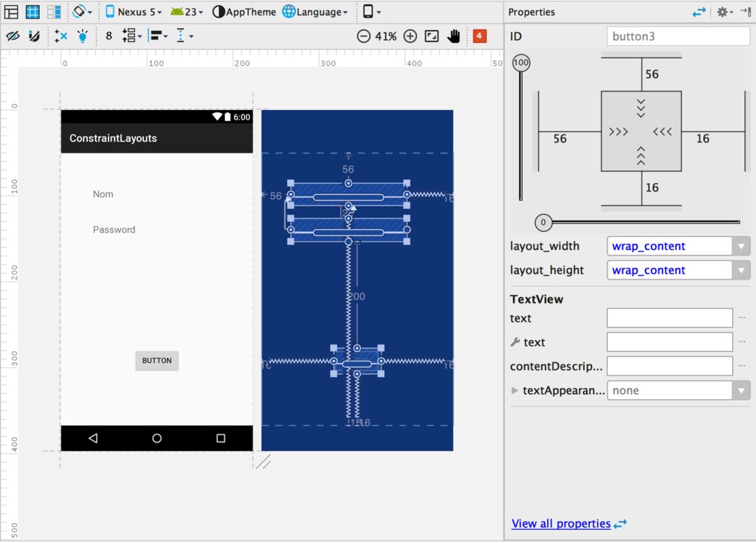Zoom in with the plus icon
Viewport: 756px width, 543px height.
point(410,36)
